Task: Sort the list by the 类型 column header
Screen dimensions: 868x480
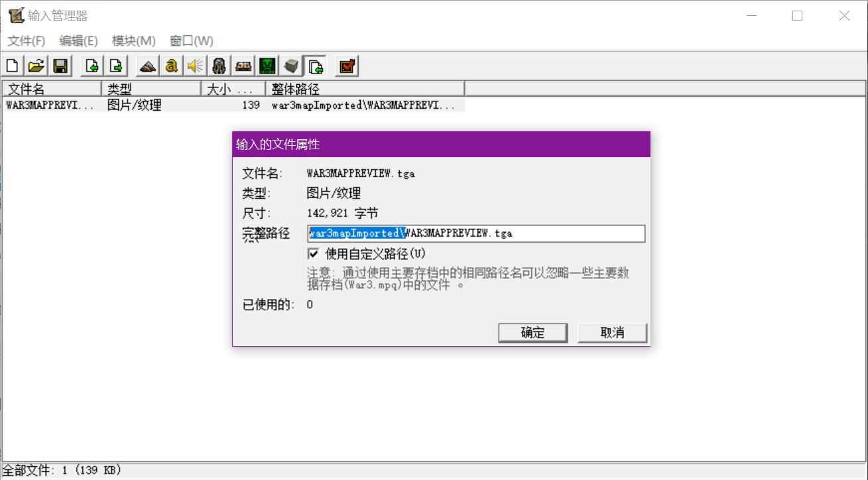Action: (151, 89)
